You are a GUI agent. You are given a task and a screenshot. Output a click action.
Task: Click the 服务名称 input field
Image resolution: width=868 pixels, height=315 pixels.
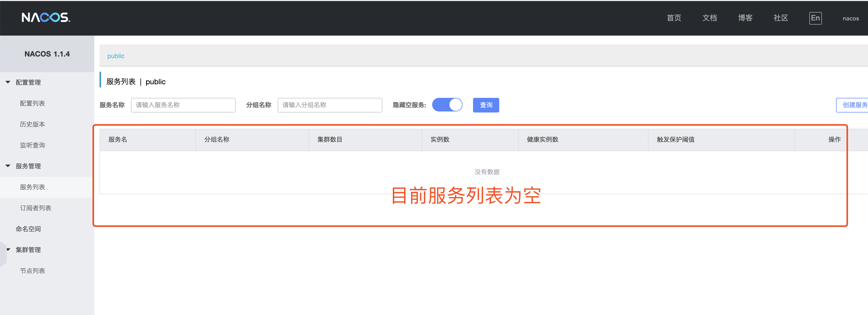click(x=183, y=105)
